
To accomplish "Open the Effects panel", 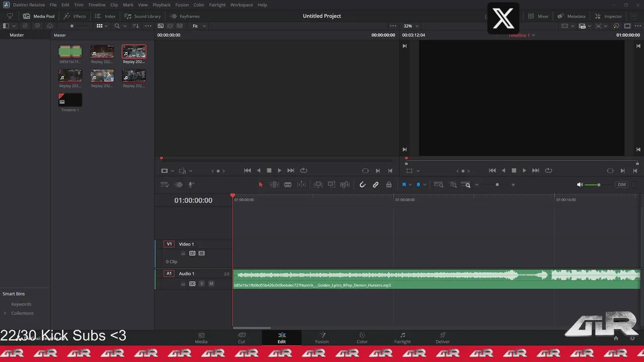I will point(74,16).
